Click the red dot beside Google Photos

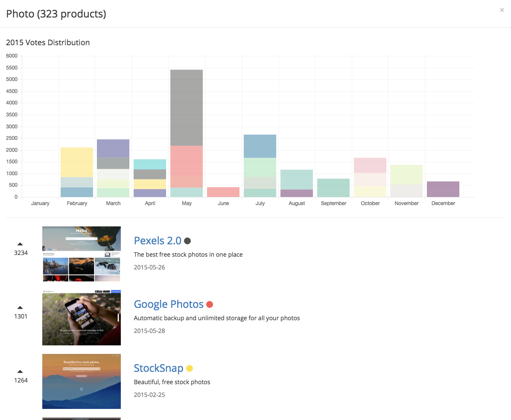[x=210, y=304]
